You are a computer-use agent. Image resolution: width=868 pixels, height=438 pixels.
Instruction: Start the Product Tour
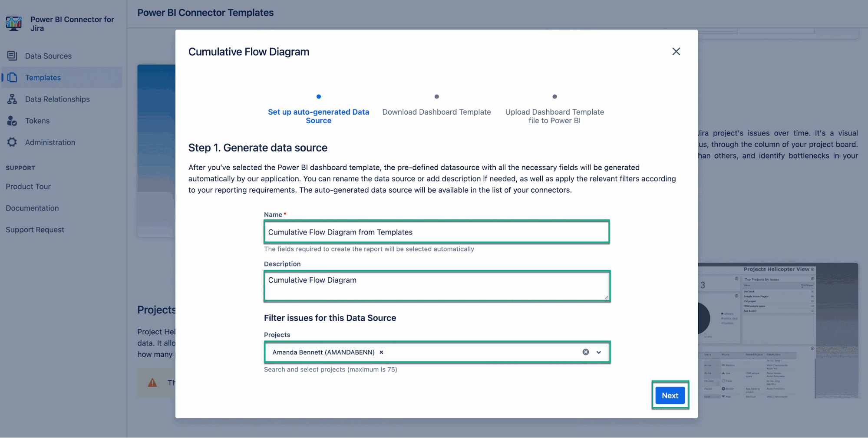coord(28,186)
